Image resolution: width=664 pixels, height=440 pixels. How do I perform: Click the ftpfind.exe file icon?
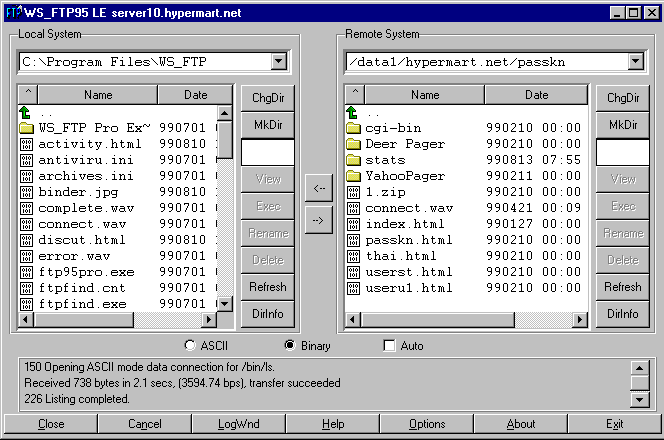(26, 304)
